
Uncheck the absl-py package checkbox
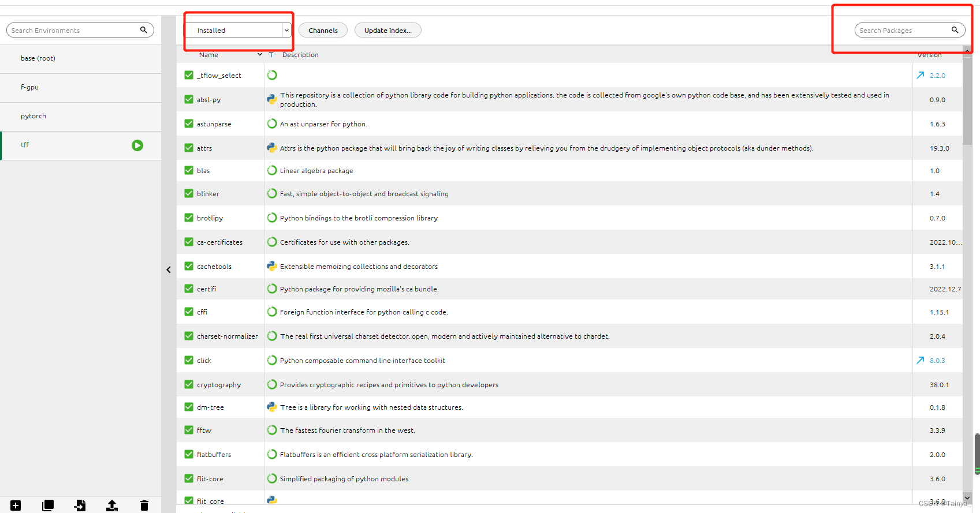tap(189, 99)
